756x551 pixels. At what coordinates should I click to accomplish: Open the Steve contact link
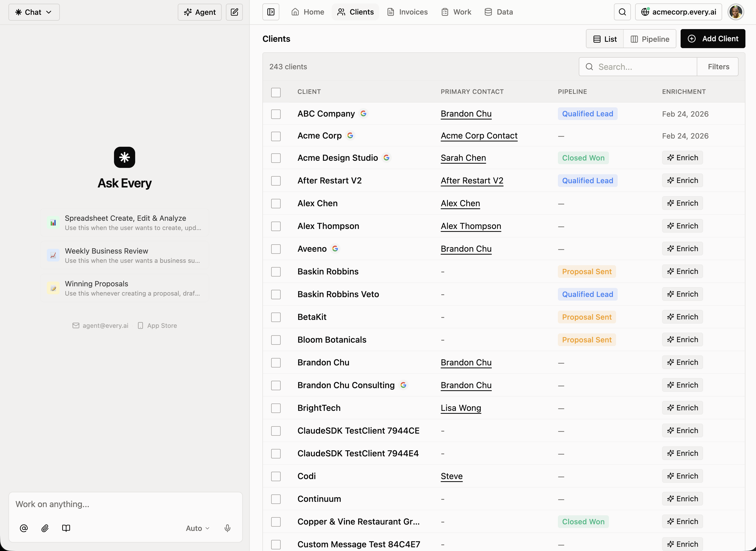click(x=451, y=476)
